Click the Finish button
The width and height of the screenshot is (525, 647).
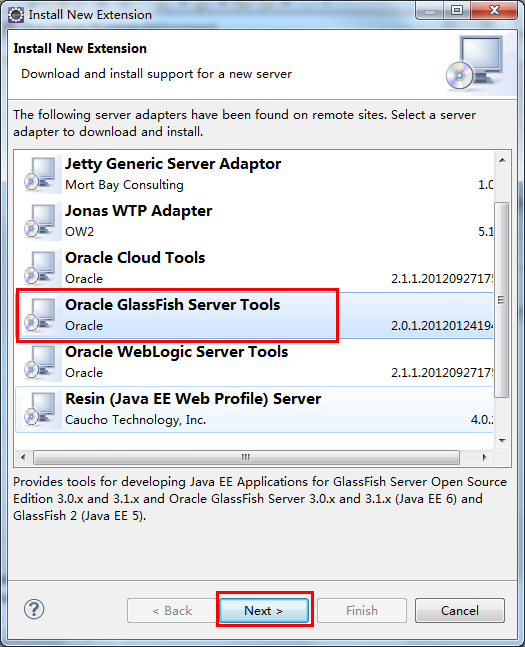362,610
